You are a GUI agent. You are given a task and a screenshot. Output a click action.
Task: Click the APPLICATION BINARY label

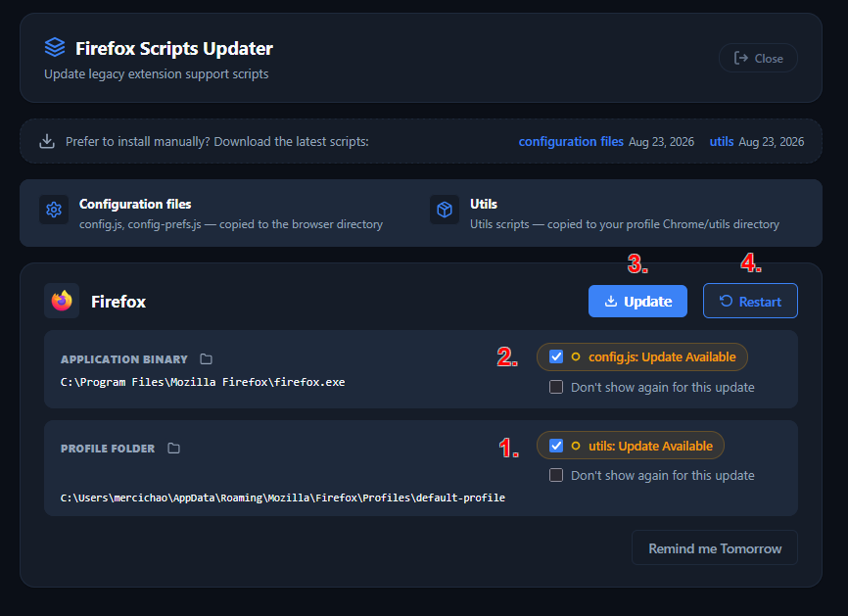pos(124,359)
